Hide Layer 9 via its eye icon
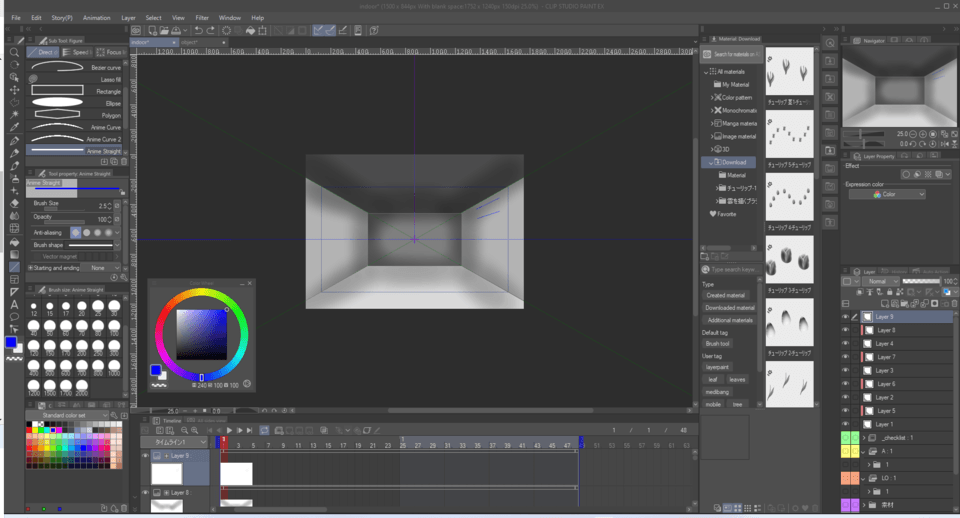This screenshot has width=960, height=518. click(846, 317)
